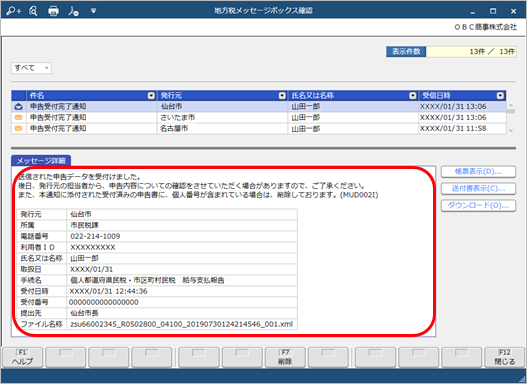This screenshot has width=527, height=384.
Task: Click the message list scrollbar down arrow
Action: click(511, 130)
